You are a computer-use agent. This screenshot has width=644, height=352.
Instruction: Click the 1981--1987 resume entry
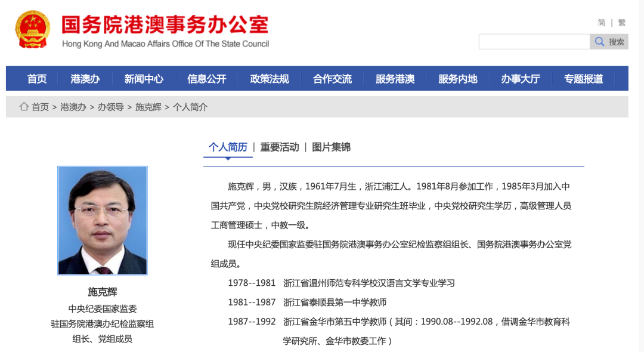pyautogui.click(x=307, y=302)
